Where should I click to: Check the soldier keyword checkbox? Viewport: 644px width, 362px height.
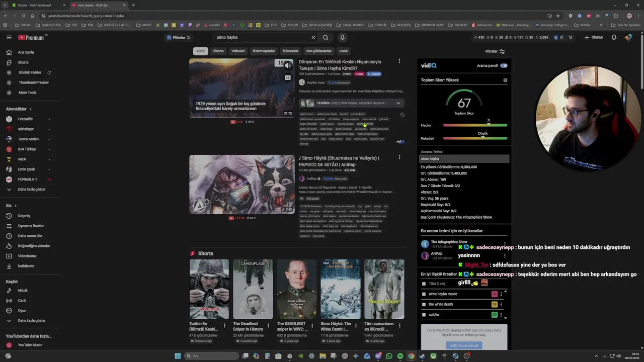click(x=424, y=315)
